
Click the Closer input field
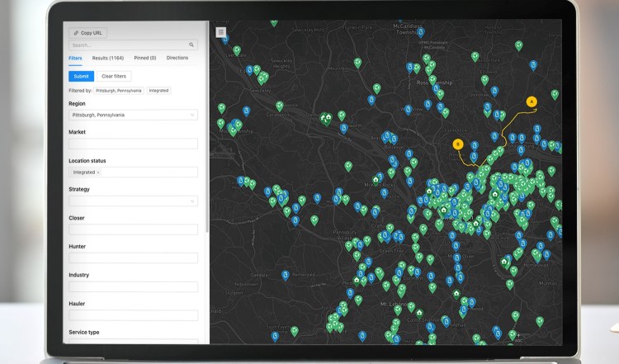click(133, 229)
